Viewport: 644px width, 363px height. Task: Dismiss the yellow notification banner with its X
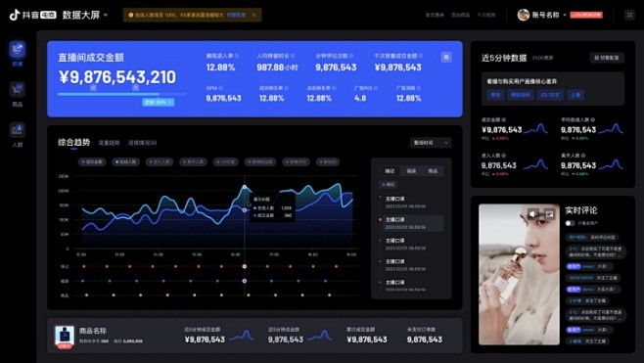coord(253,15)
